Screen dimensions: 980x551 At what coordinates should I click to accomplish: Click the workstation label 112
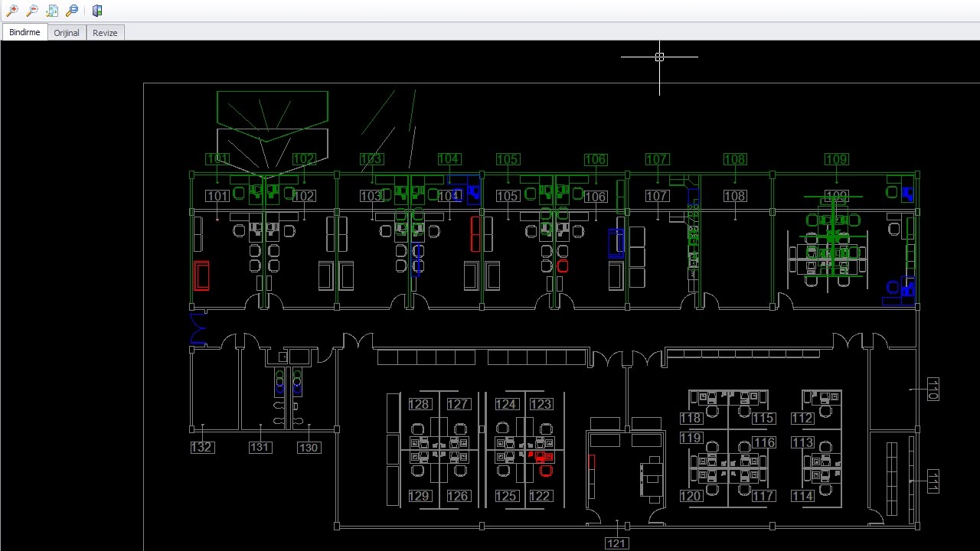802,418
